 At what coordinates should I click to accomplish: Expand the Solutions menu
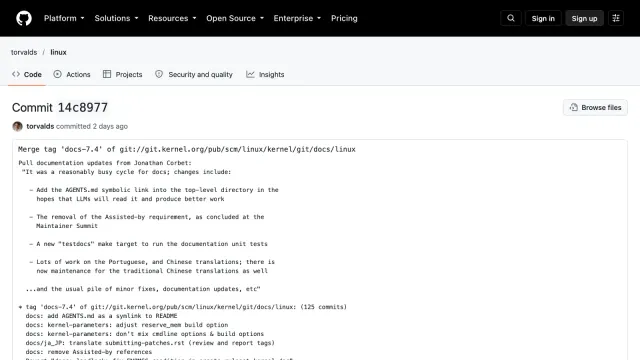tap(116, 18)
